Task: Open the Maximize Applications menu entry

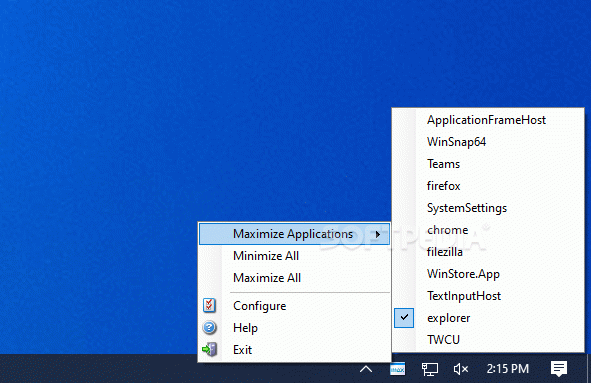Action: [x=294, y=234]
